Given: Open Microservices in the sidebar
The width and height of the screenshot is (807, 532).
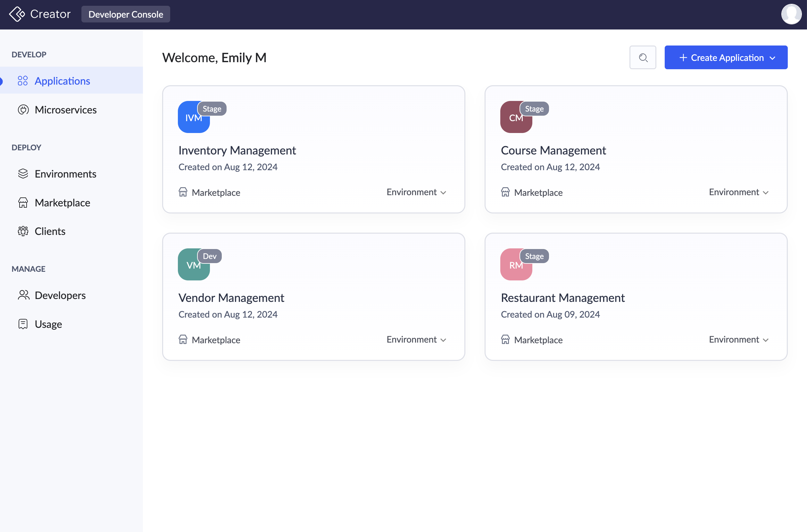Looking at the screenshot, I should point(65,110).
